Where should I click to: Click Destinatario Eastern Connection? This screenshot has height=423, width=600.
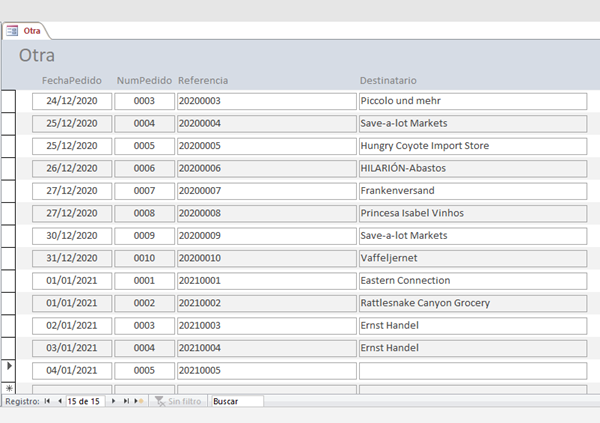tap(473, 281)
